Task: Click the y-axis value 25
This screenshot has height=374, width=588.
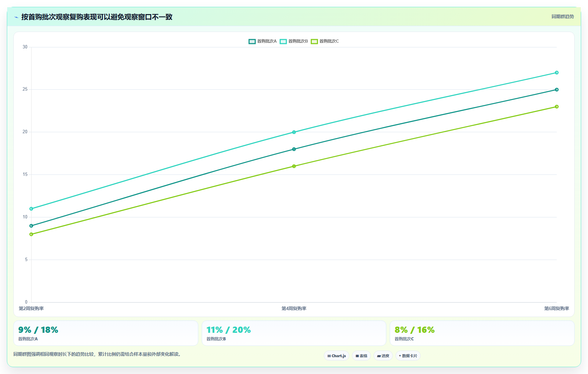Action: coord(25,89)
